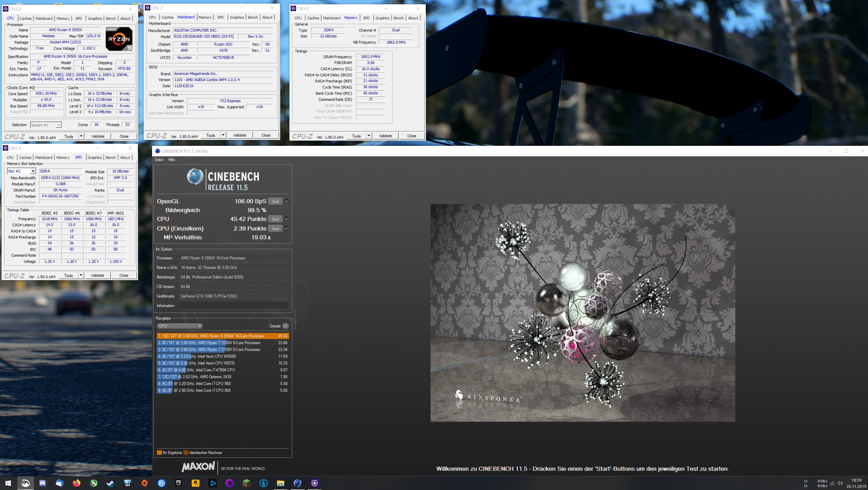868x490 pixels.
Task: Click the F4-3600C16-16GTZNC part number
Action: (x=60, y=196)
